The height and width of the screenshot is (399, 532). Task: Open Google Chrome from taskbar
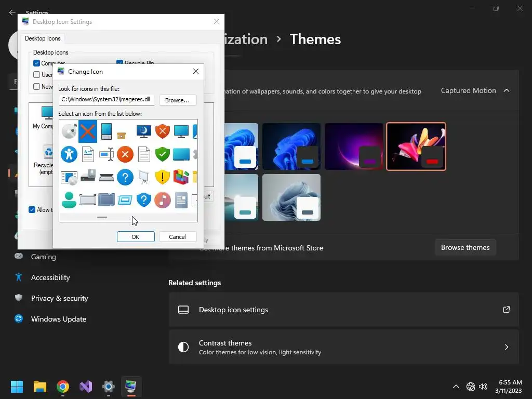pos(63,387)
